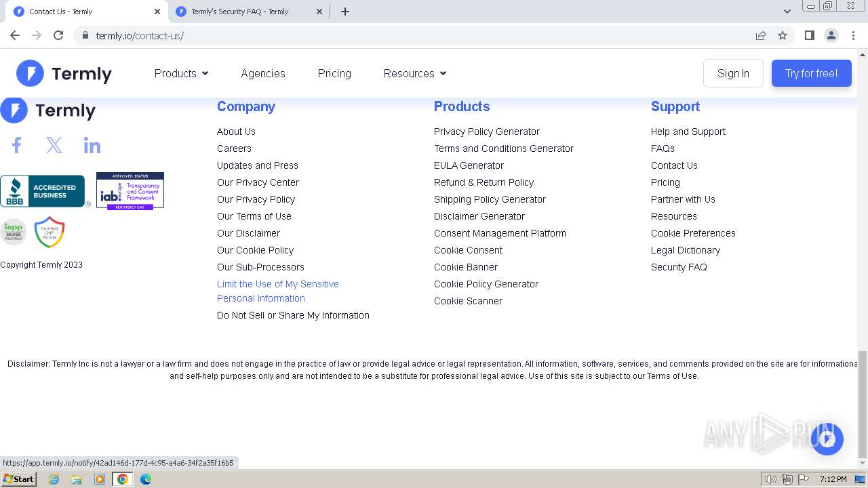Viewport: 868px width, 488px height.
Task: Click the share page icon in address bar
Action: 761,35
